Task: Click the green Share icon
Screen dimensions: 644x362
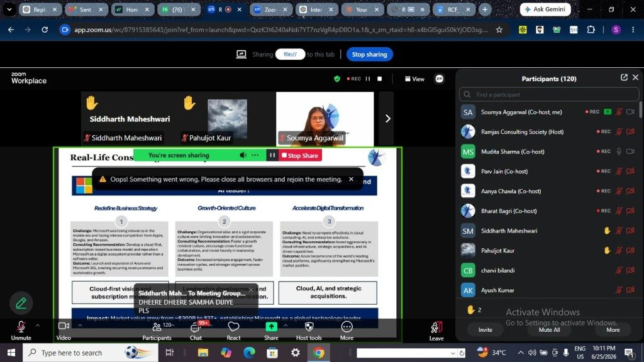Action: tap(271, 327)
